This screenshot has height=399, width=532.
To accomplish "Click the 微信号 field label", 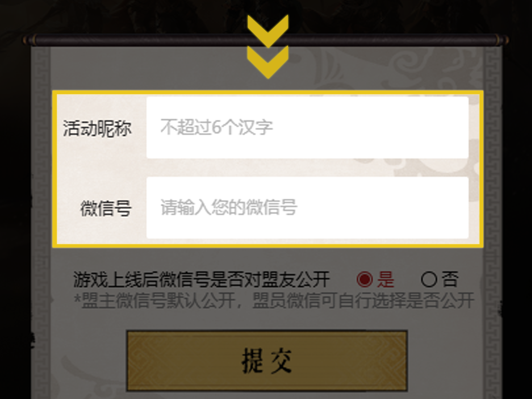I will pos(106,208).
